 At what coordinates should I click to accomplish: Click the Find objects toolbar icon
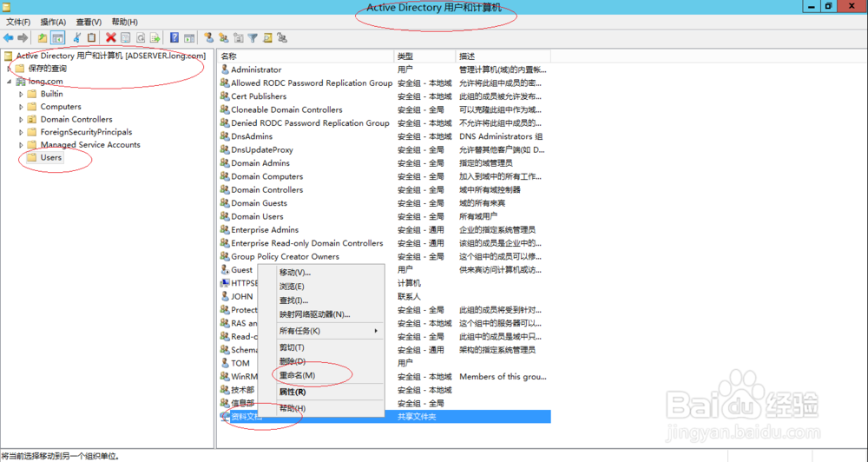[268, 37]
